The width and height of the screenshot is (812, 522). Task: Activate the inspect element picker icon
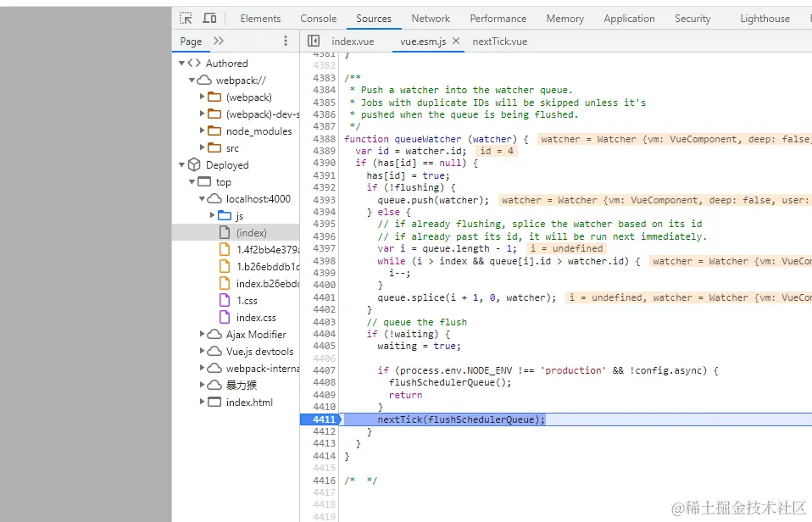pyautogui.click(x=186, y=18)
